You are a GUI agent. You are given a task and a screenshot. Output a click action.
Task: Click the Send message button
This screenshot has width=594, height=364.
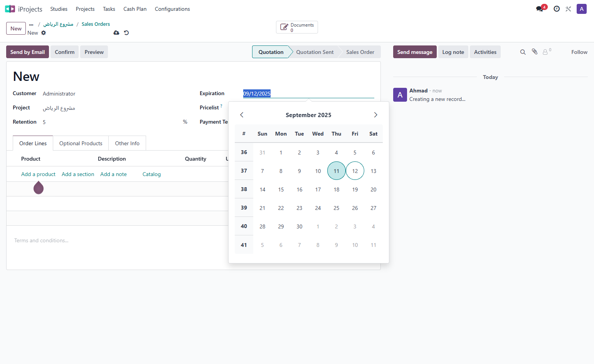click(415, 52)
